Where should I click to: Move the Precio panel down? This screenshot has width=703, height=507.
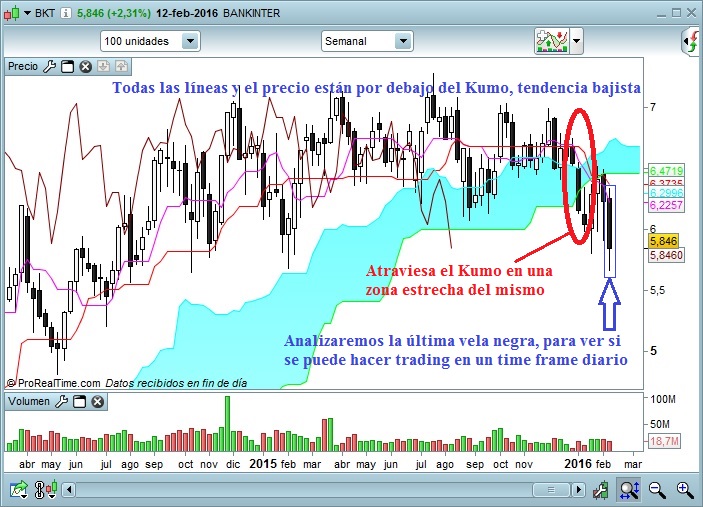tap(104, 66)
